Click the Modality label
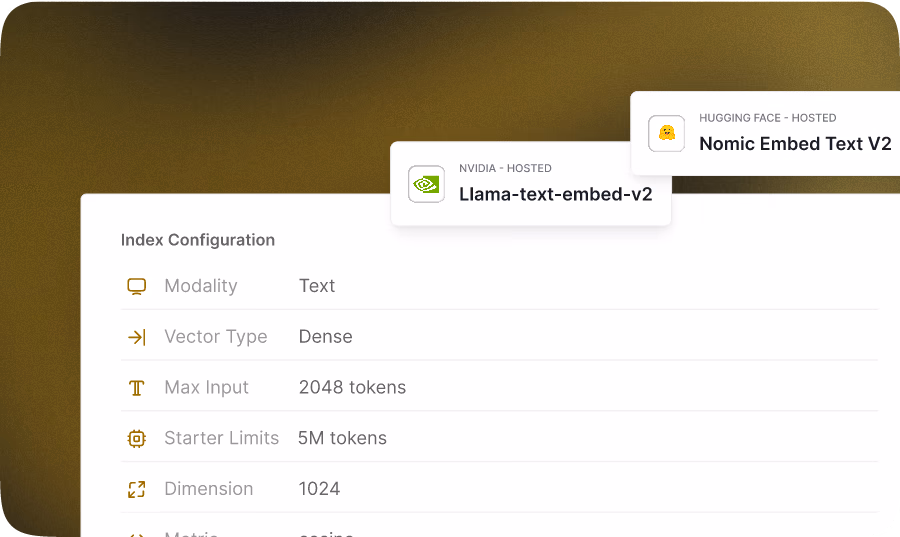Screen dimensions: 900x537 [201, 286]
